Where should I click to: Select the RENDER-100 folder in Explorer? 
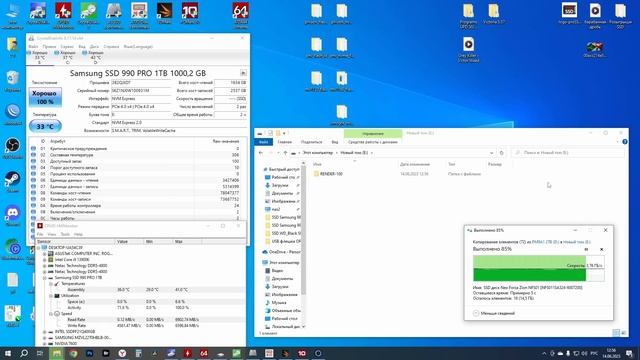(331, 174)
